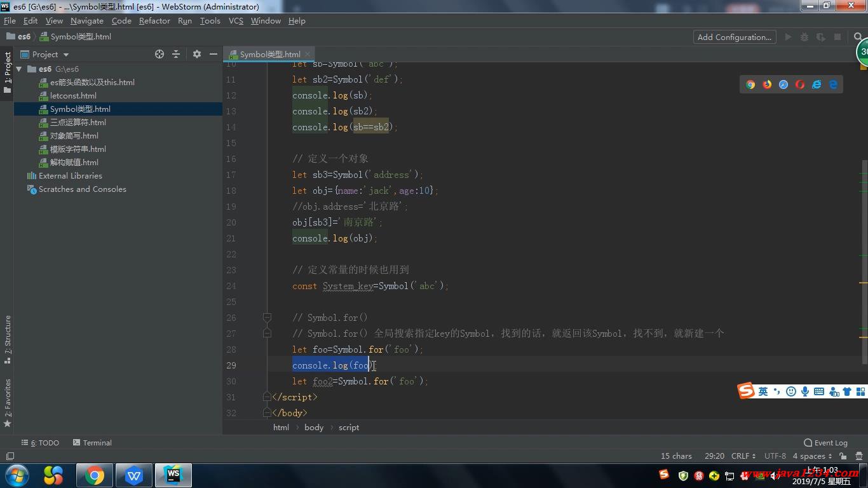Click the Stop square icon in the toolbar
The height and width of the screenshot is (488, 868).
[837, 37]
